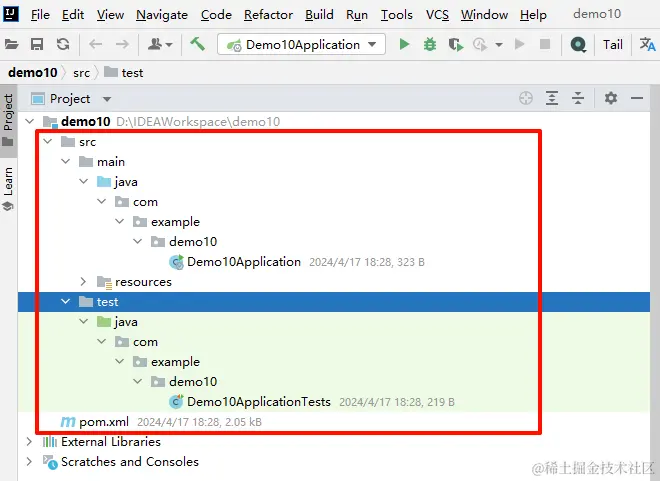Open the Build menu
The image size is (660, 481).
tap(319, 15)
